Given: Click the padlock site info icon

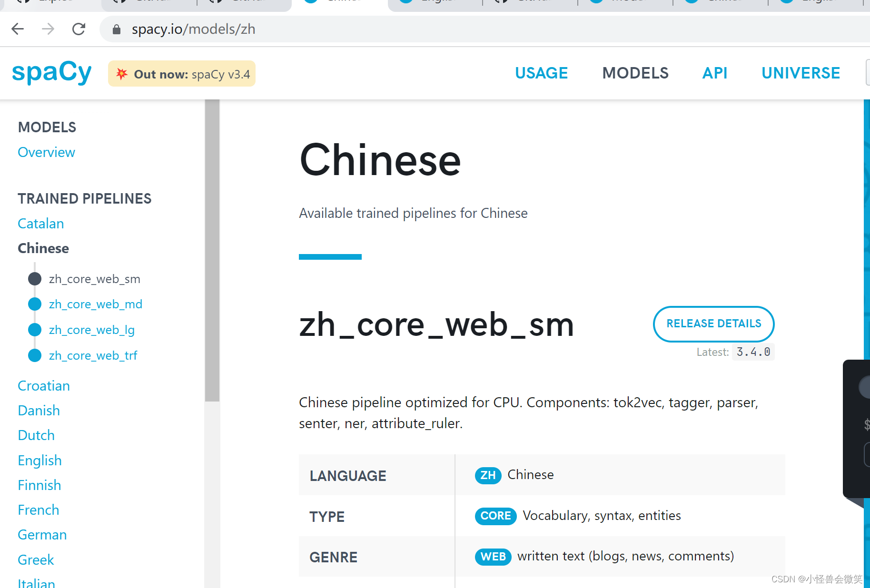Looking at the screenshot, I should point(116,29).
